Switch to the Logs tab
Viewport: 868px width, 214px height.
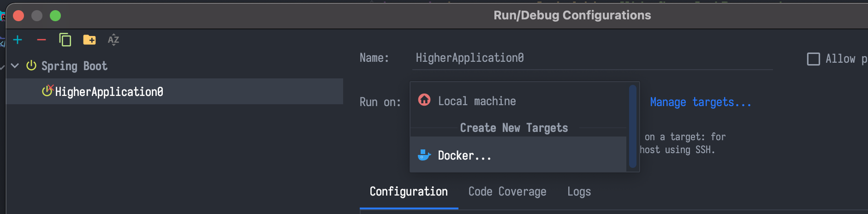(x=579, y=192)
